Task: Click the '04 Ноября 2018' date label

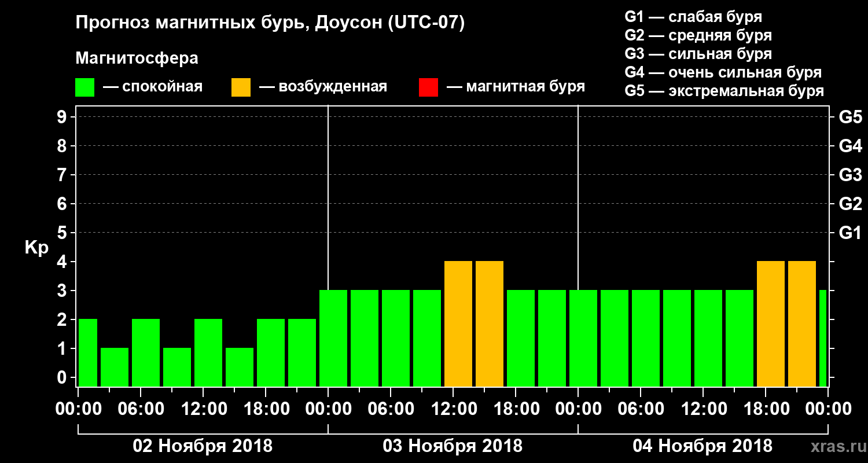Action: tap(703, 446)
